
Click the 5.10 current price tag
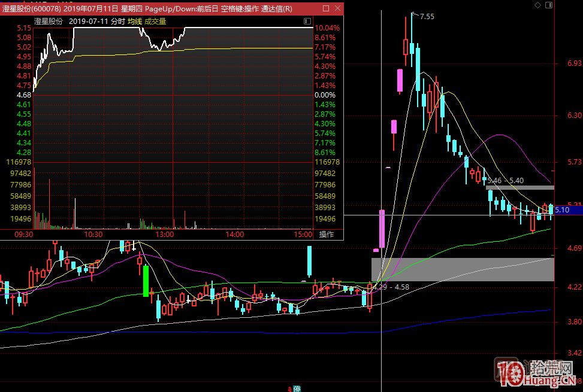click(x=562, y=210)
